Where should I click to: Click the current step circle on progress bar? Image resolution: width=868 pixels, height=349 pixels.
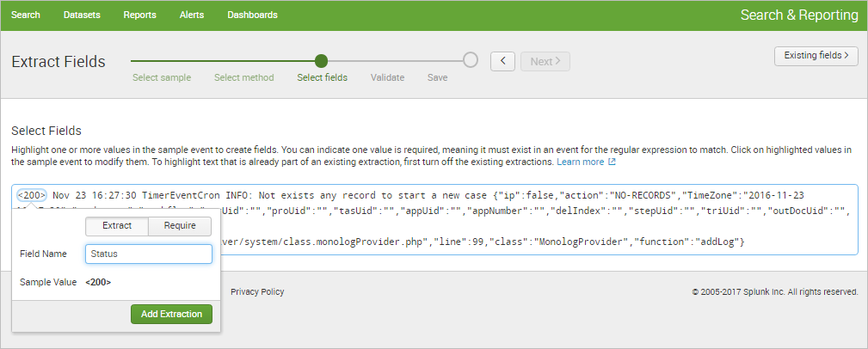[x=322, y=61]
